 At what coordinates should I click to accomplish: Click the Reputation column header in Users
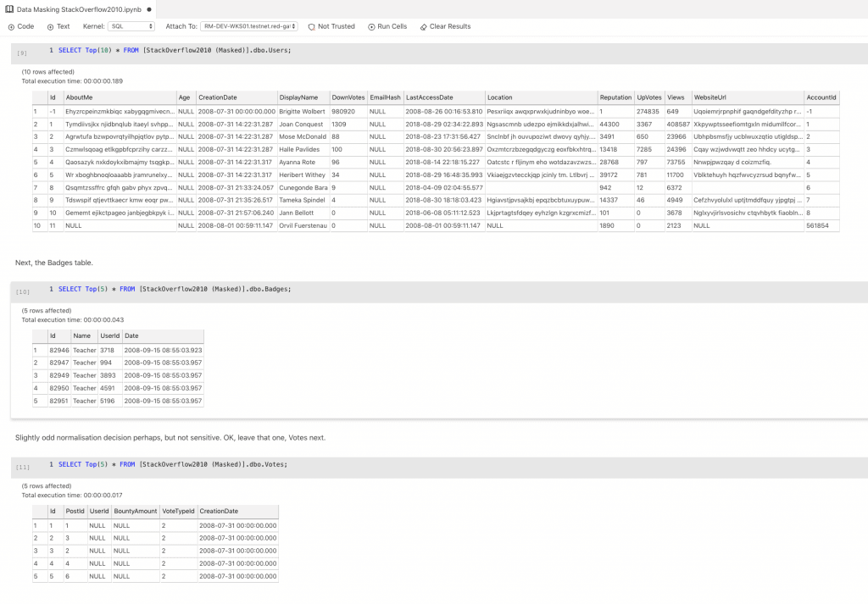(x=615, y=97)
